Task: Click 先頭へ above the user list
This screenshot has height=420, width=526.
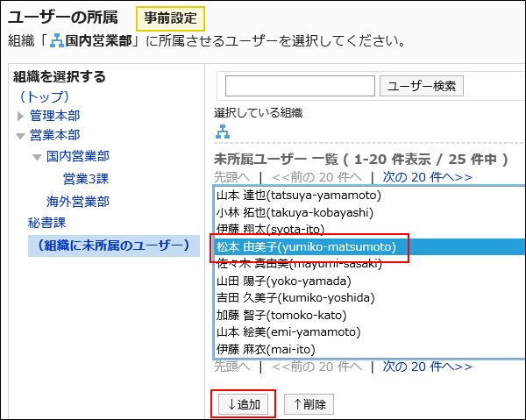Action: (x=232, y=177)
